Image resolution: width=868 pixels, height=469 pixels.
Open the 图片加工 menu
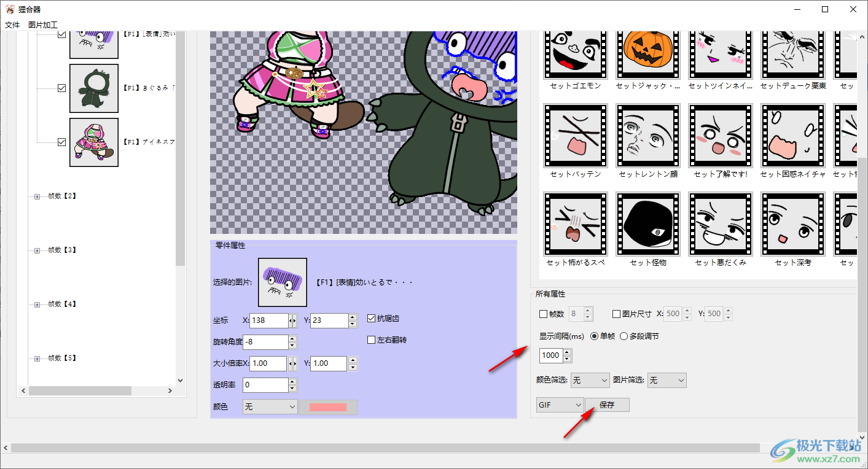[x=43, y=25]
